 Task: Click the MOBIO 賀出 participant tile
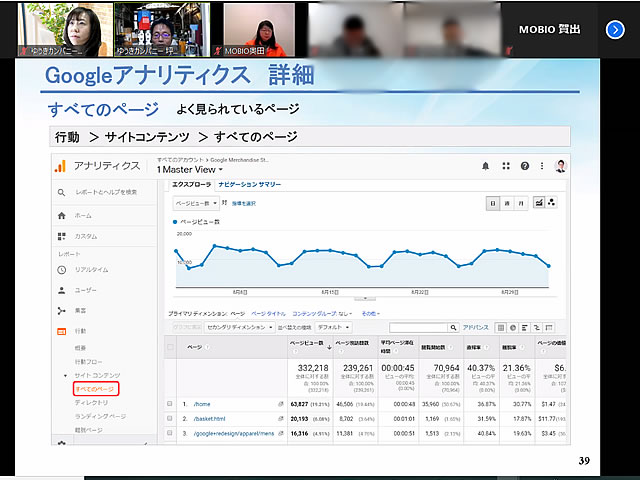(549, 29)
